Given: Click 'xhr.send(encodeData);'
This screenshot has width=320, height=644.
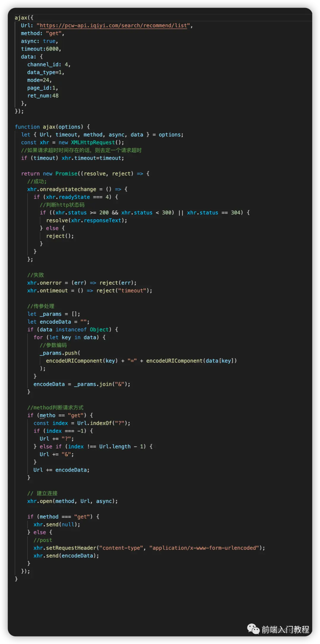Looking at the screenshot, I should click(66, 556).
